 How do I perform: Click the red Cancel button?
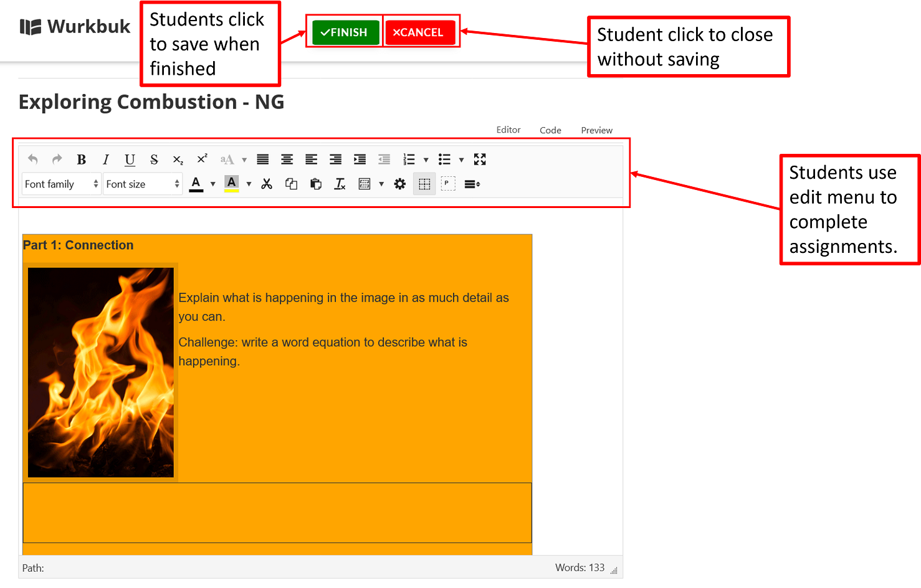pos(419,32)
